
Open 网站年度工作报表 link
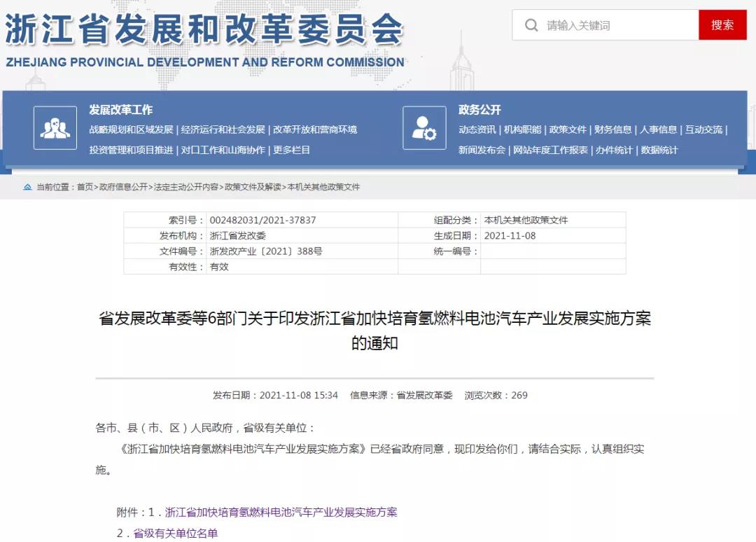click(551, 150)
